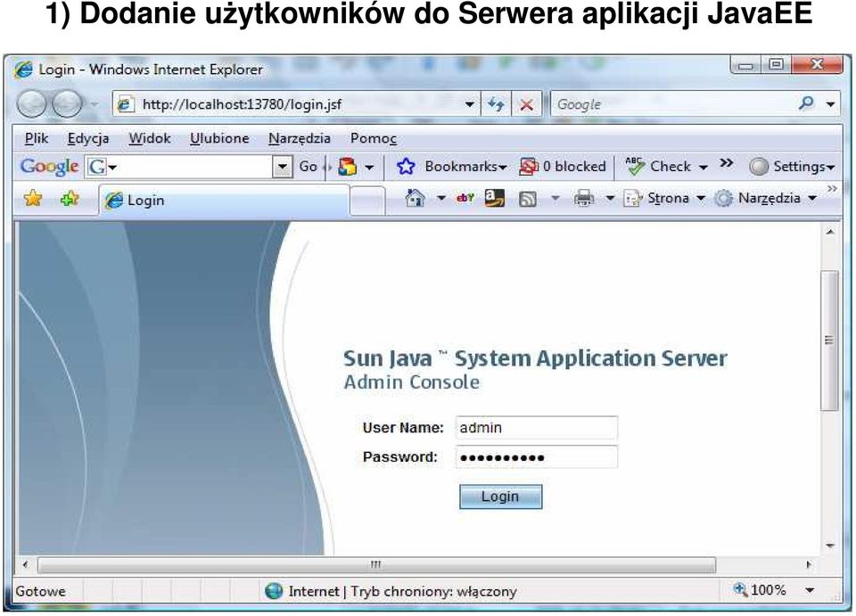Image resolution: width=856 pixels, height=616 pixels.
Task: Click the Password field
Action: click(x=537, y=456)
